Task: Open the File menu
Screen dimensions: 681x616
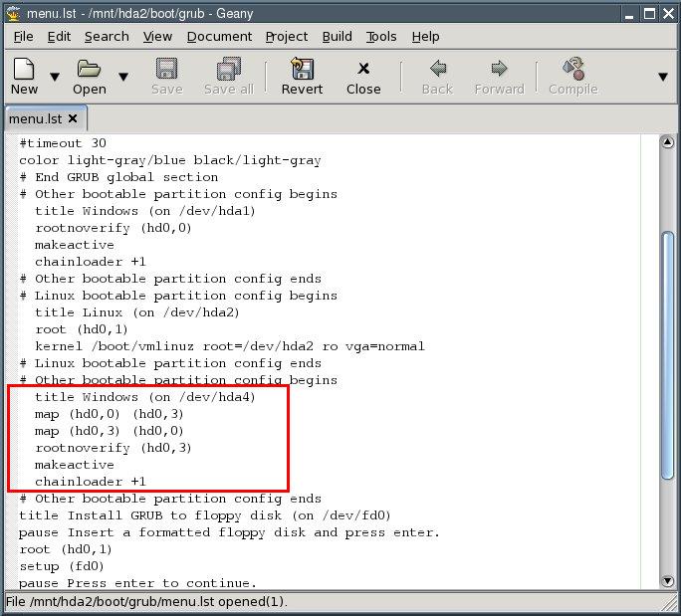Action: pyautogui.click(x=23, y=36)
